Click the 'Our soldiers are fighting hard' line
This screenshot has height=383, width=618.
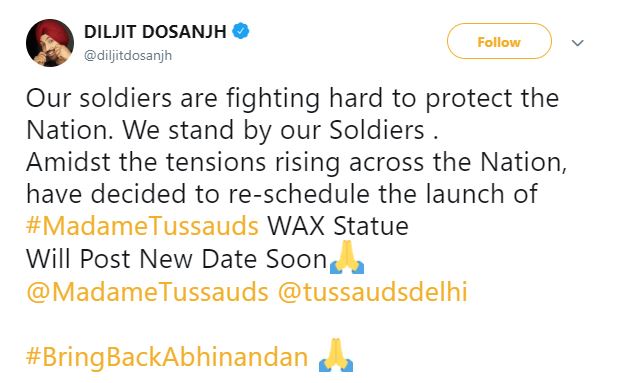coord(292,98)
